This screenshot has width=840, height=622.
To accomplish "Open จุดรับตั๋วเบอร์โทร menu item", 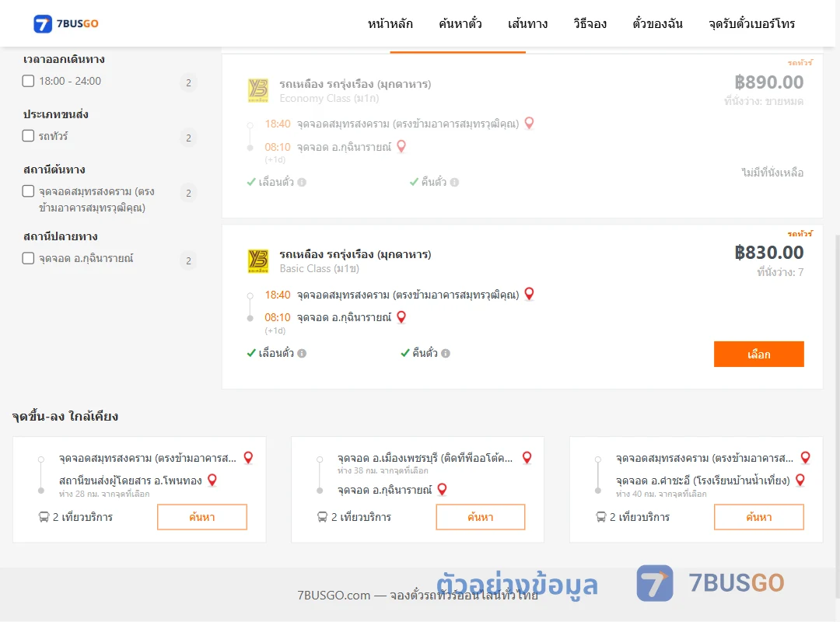I will tap(751, 23).
